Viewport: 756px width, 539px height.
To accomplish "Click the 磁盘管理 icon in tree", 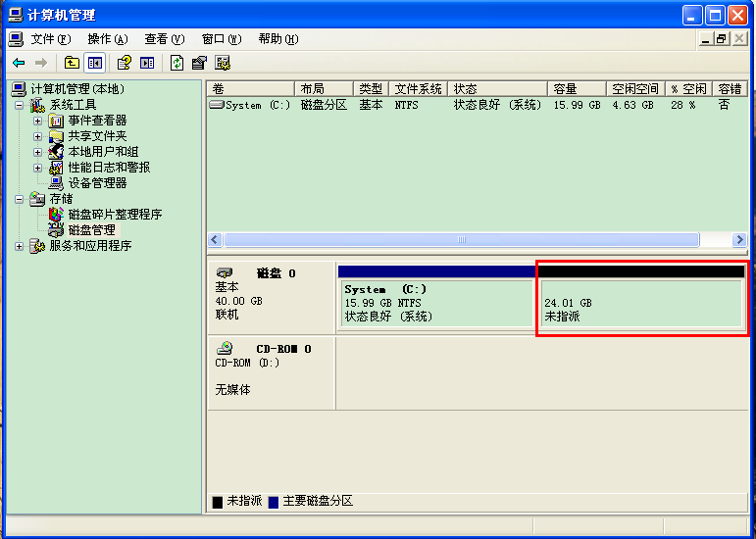I will (56, 230).
